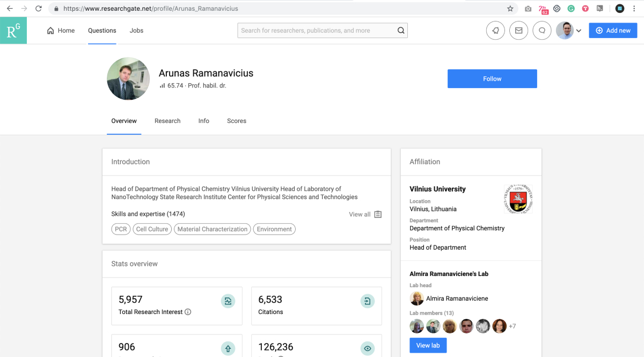Click the Total Research Interest icon
644x357 pixels.
(x=228, y=301)
